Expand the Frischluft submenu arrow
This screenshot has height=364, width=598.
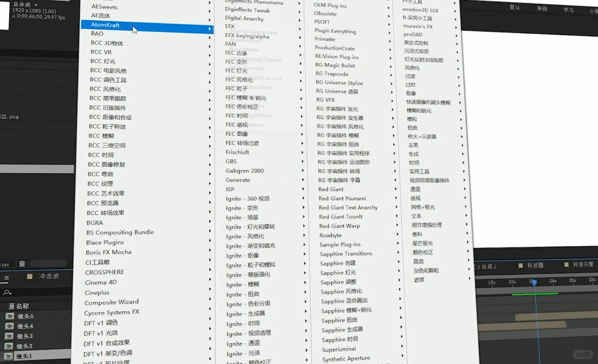pos(303,152)
